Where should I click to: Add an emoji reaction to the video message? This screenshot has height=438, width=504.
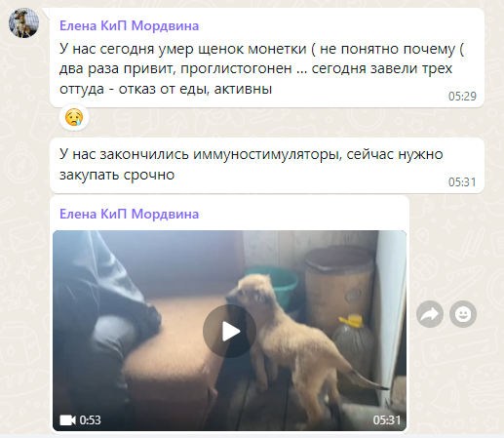point(463,314)
